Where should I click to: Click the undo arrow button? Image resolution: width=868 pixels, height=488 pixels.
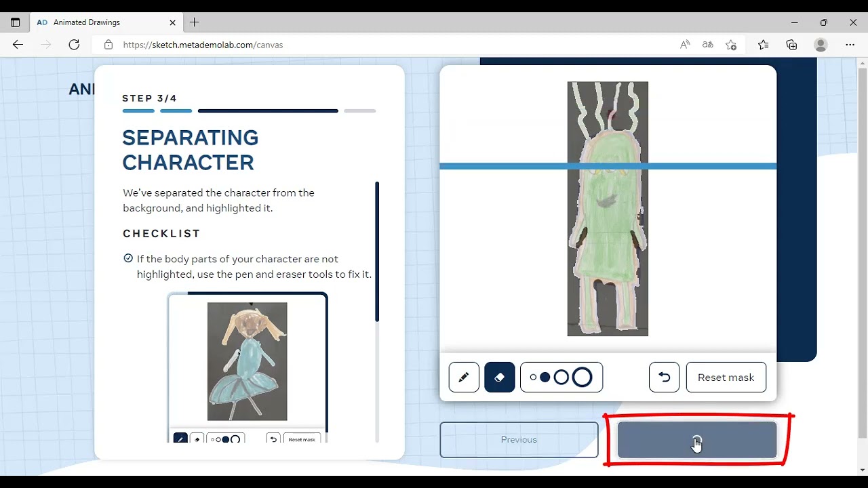(x=664, y=378)
